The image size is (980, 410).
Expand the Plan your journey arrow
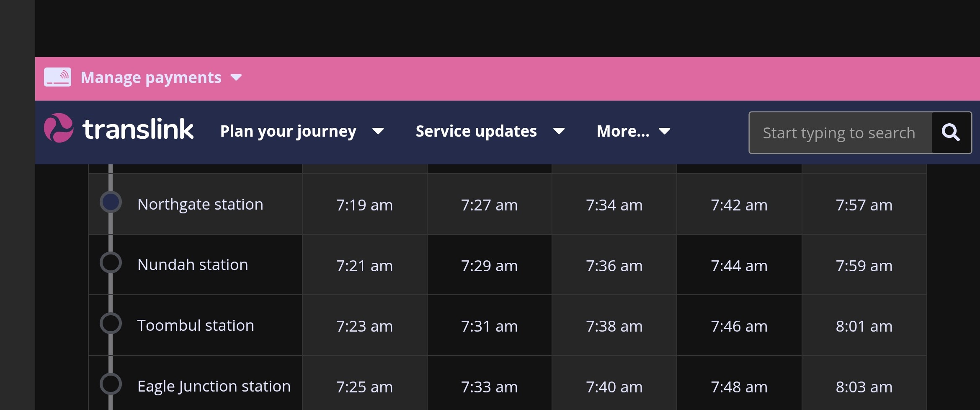378,132
